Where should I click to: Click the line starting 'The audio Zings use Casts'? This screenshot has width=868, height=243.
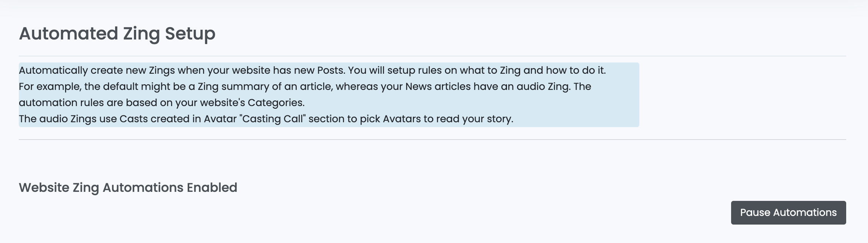pos(266,119)
